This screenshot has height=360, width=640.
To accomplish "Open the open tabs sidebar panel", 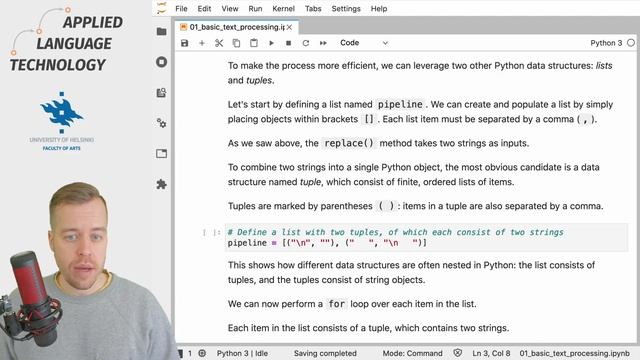I will (x=162, y=153).
